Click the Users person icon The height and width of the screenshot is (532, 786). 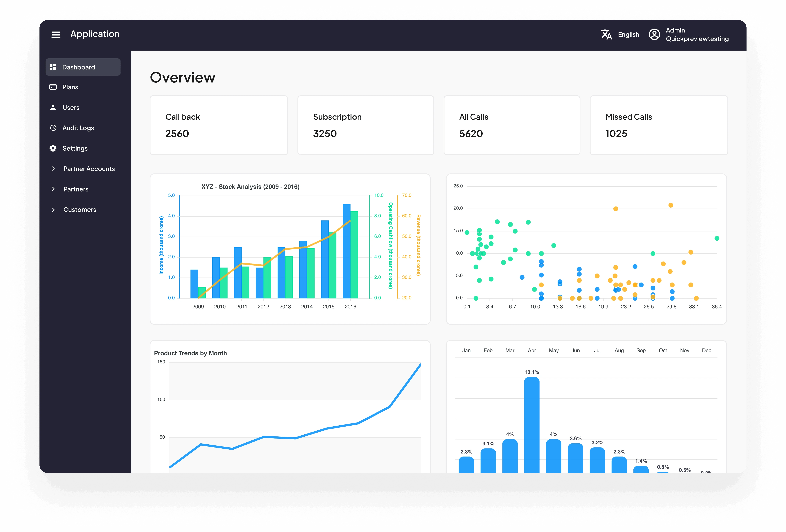coord(53,107)
